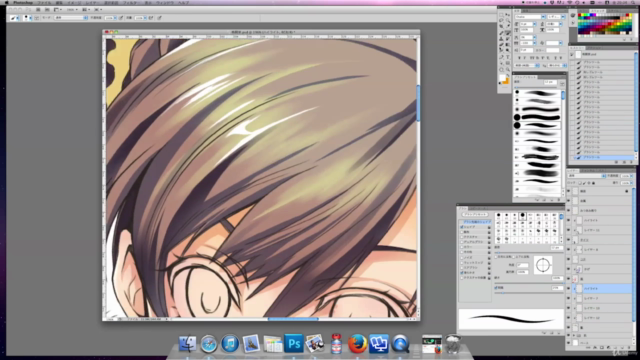
Task: Select the Gradient tool
Action: [508, 44]
